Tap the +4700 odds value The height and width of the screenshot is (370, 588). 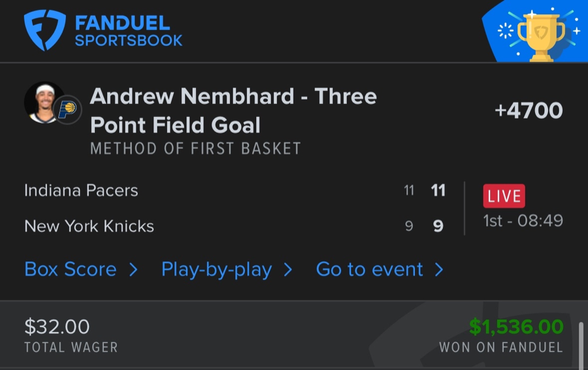529,110
